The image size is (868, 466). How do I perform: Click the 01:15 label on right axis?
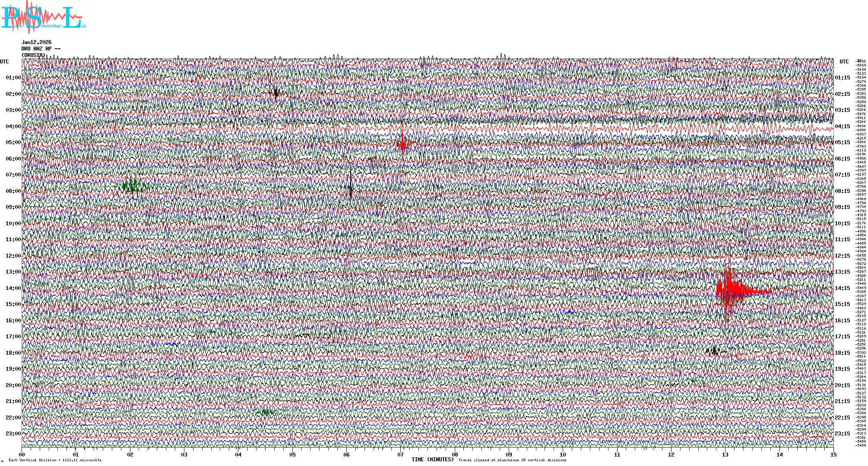(x=843, y=78)
